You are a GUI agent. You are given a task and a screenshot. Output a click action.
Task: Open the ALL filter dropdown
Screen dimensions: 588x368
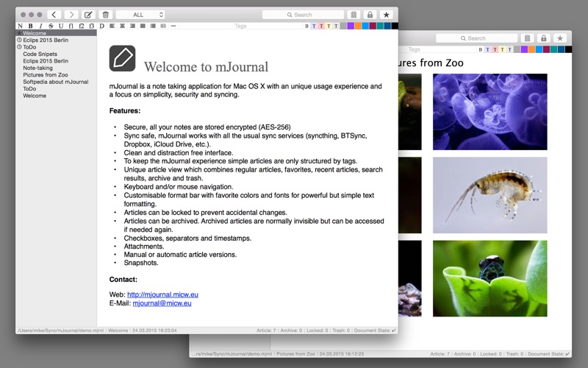(140, 15)
